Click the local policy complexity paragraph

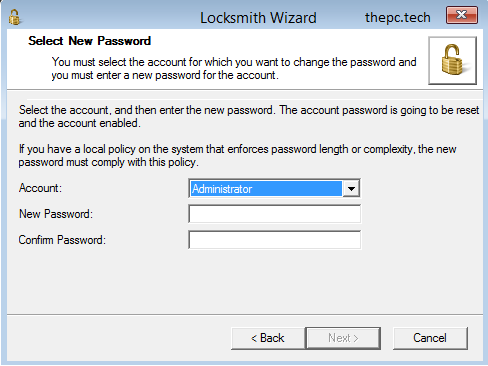pos(237,155)
